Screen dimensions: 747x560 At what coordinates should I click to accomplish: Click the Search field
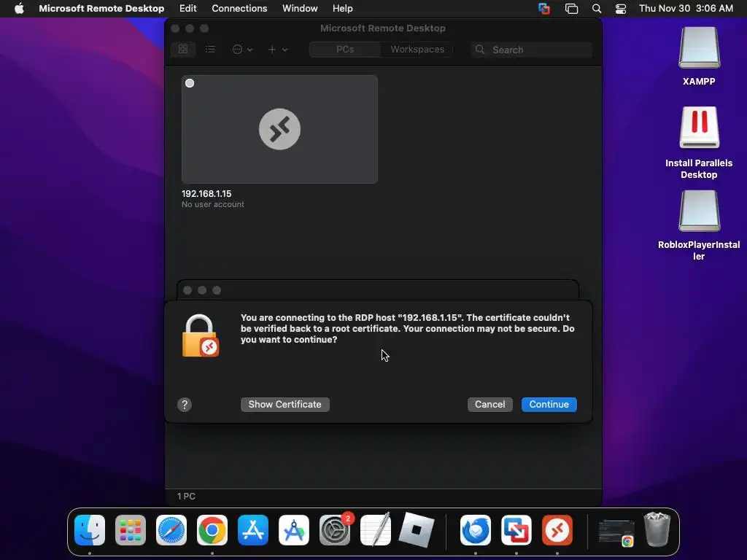tap(531, 50)
